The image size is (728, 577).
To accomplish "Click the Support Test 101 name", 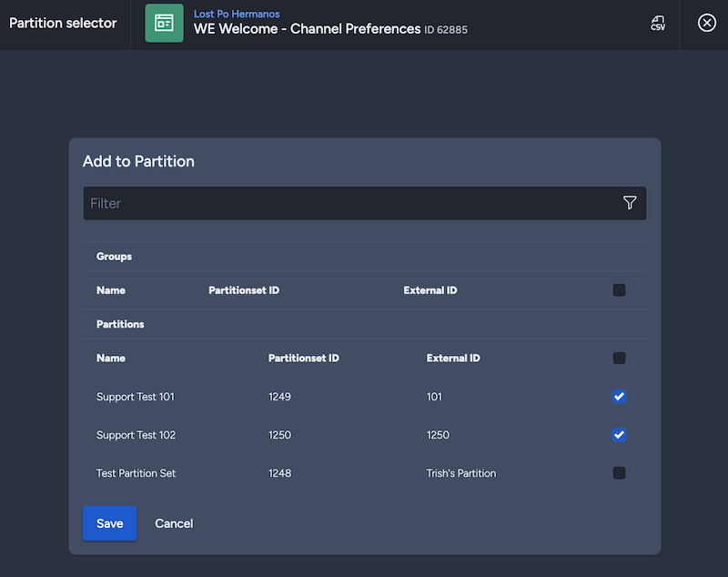I will 136,397.
